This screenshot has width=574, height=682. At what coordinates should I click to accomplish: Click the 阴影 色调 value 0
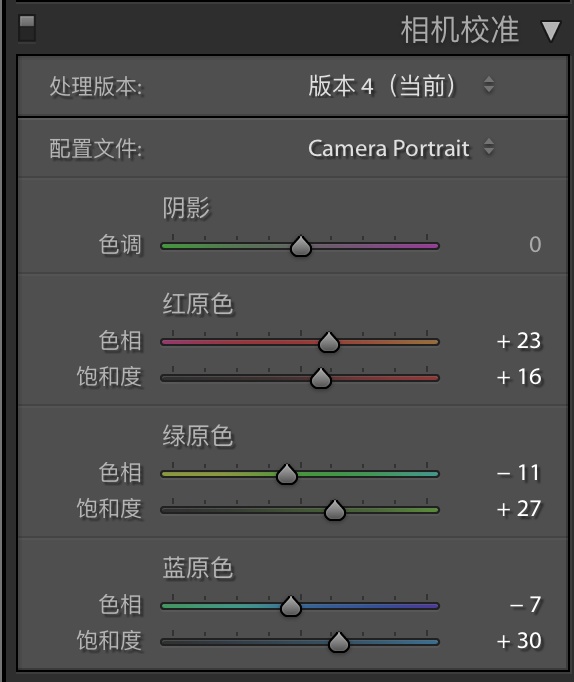click(x=535, y=244)
